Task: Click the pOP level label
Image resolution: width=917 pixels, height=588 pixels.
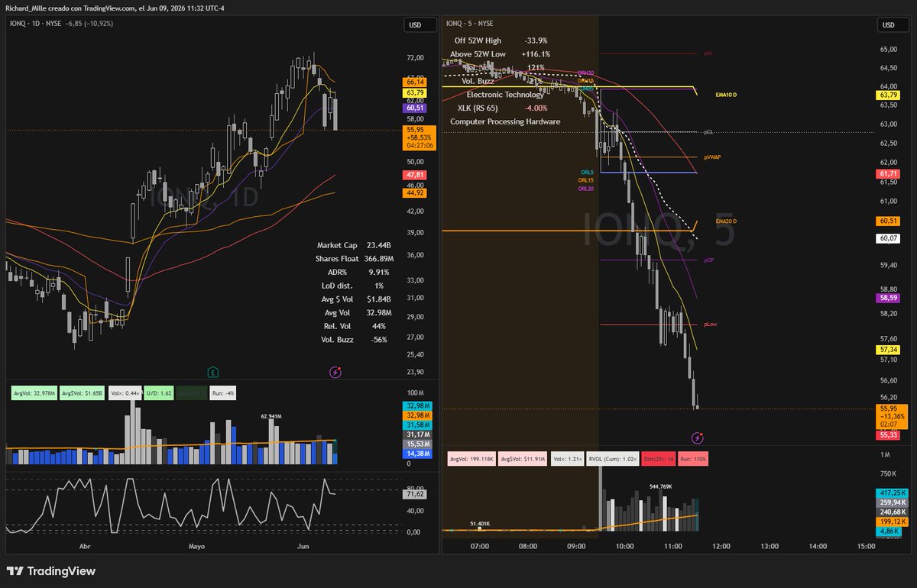Action: point(709,260)
